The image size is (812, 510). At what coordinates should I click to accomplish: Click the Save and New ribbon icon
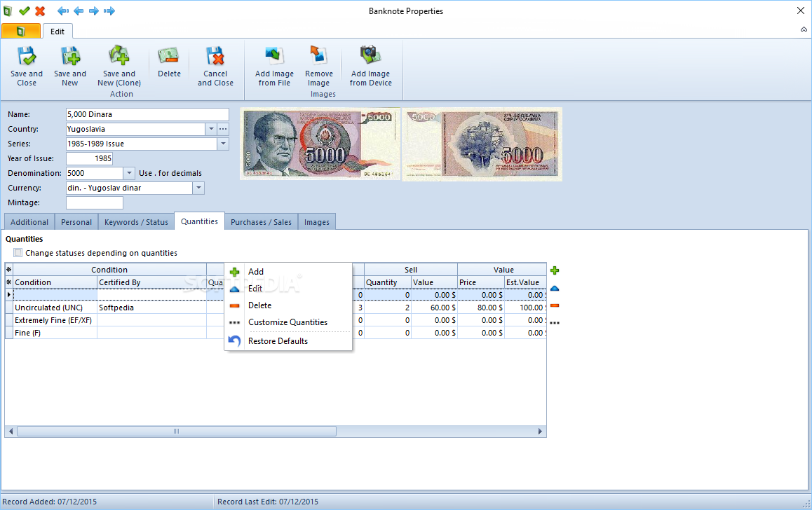pyautogui.click(x=70, y=56)
